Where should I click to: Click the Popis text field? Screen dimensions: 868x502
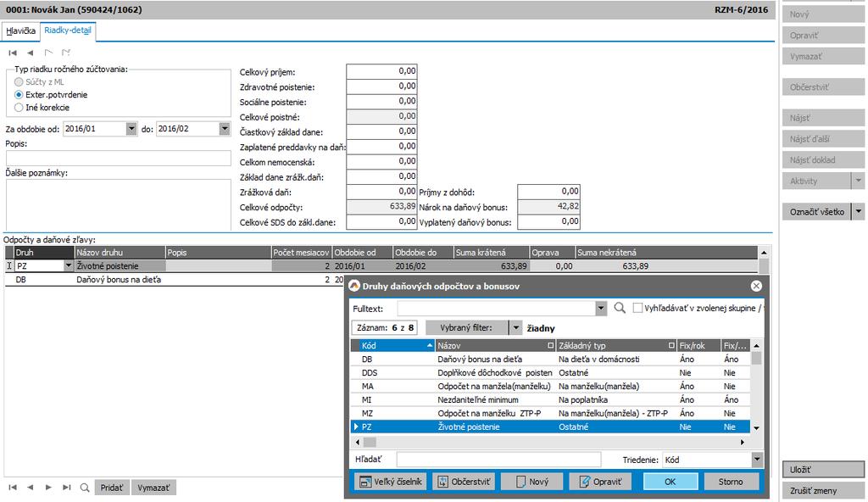119,158
